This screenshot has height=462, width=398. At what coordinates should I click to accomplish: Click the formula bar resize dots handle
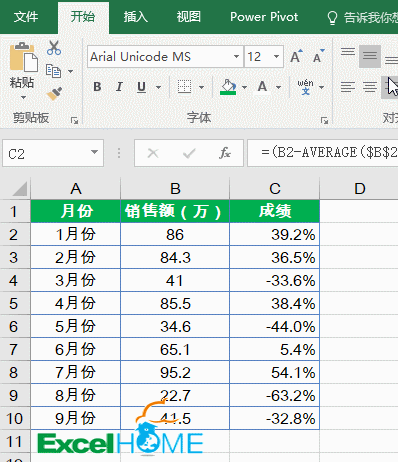pyautogui.click(x=119, y=153)
